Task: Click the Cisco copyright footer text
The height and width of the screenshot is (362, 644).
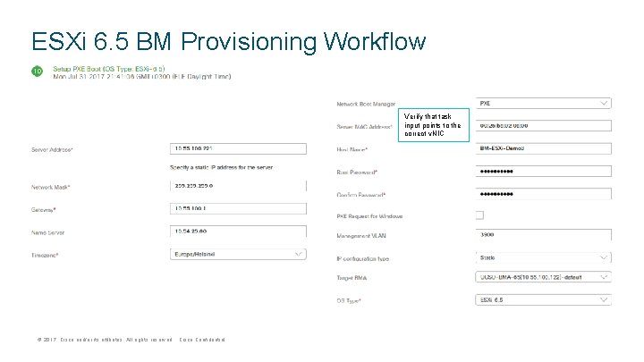Action: click(x=131, y=340)
